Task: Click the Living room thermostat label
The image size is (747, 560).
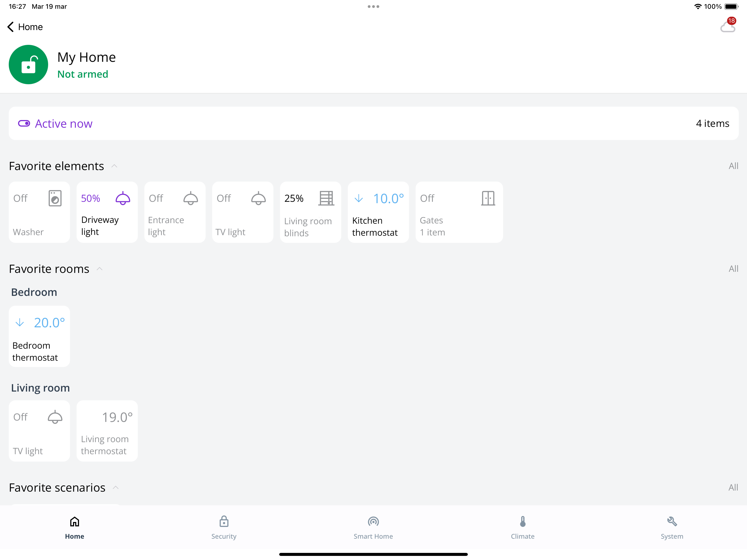Action: pos(105,445)
